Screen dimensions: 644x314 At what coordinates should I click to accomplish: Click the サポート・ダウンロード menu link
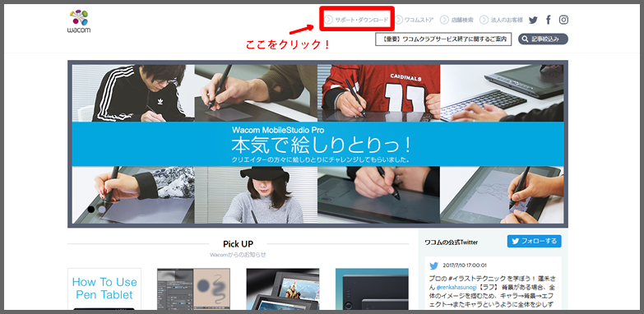pos(361,20)
